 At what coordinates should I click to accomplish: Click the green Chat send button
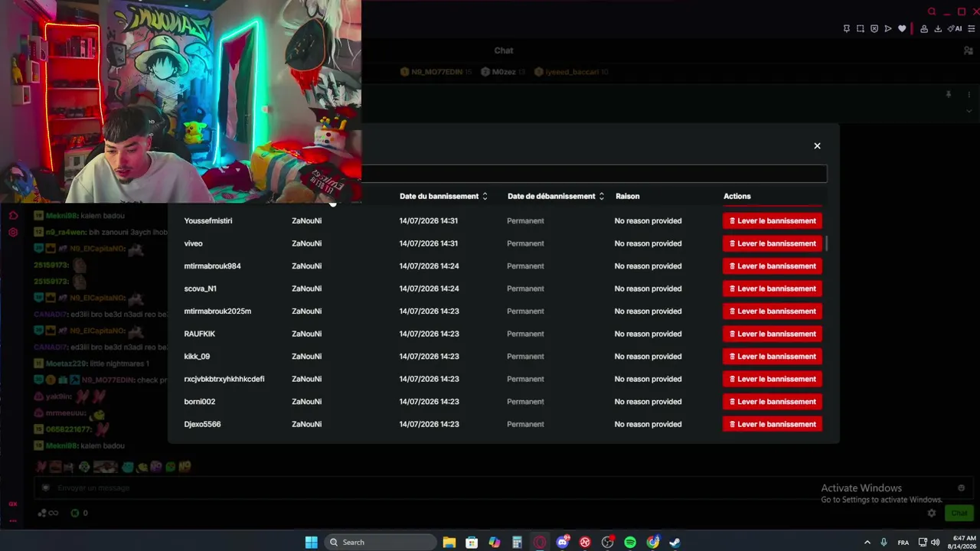point(959,514)
